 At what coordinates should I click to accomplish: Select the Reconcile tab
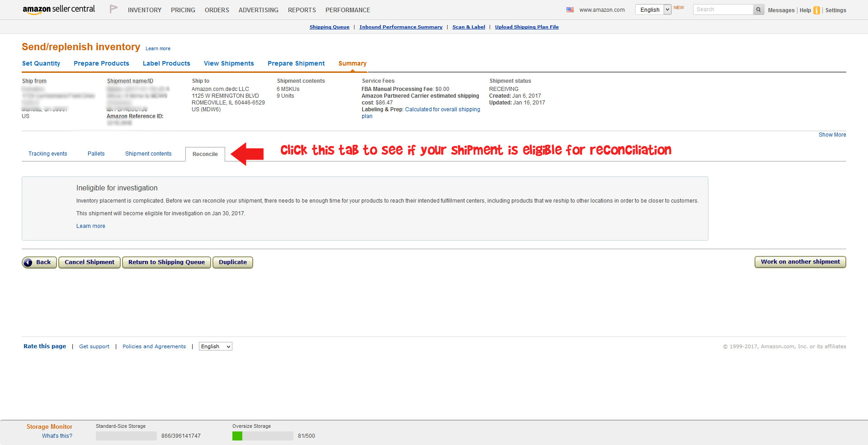point(205,154)
